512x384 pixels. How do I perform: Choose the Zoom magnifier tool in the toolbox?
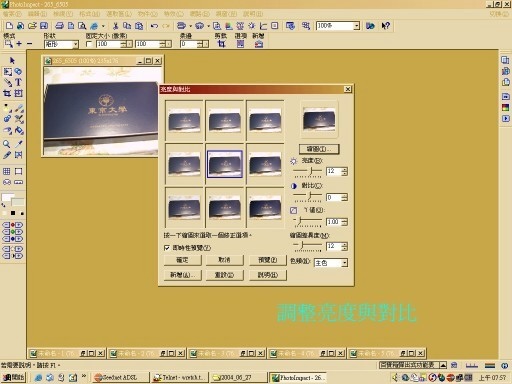[7, 144]
